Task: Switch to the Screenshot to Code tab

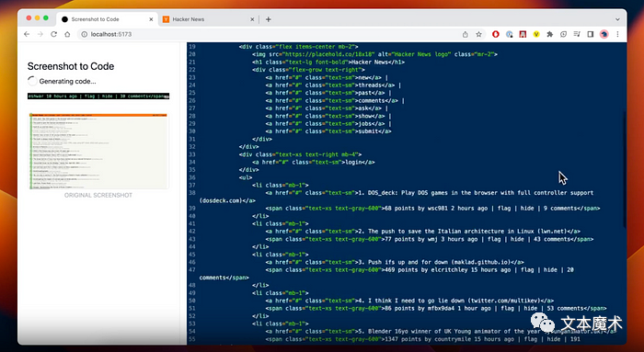Action: (108, 19)
